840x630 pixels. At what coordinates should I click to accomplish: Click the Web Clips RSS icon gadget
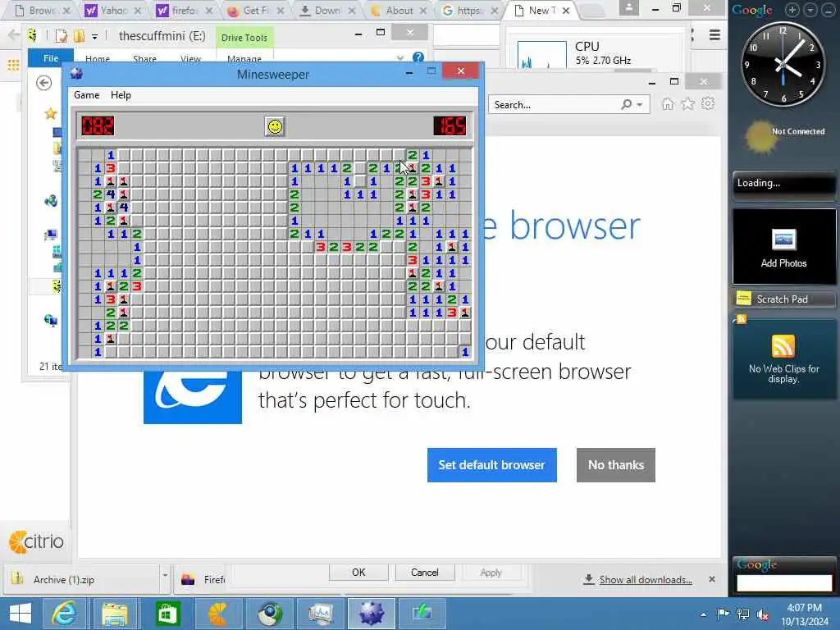(783, 346)
